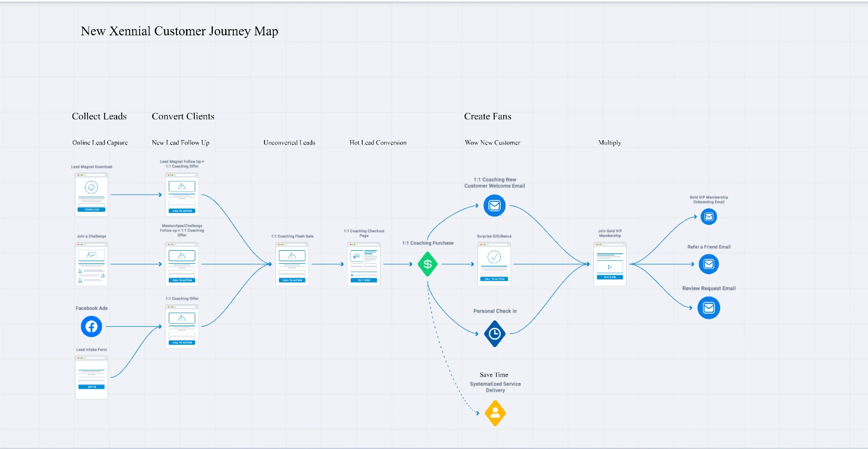Click the Surprise Gift/Bonus page thumbnail
This screenshot has width=868, height=449.
click(494, 264)
